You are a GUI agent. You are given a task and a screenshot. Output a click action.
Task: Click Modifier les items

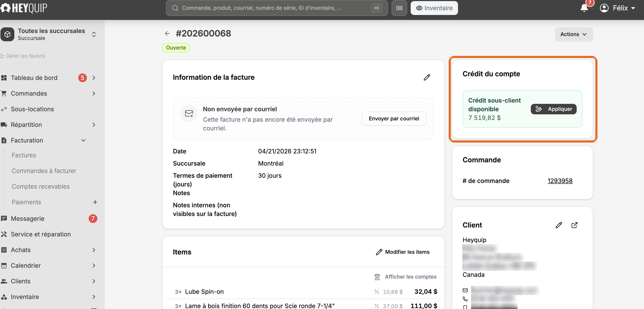402,252
